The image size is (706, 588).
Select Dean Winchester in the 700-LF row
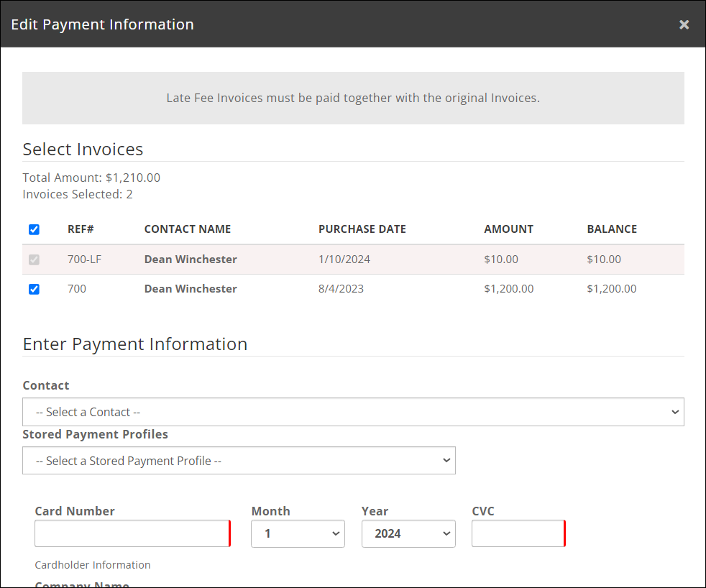191,259
